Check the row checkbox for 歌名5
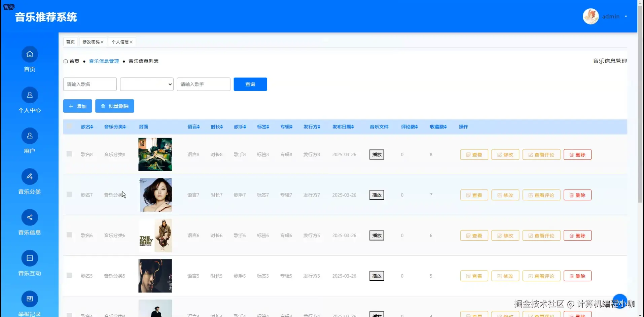 tap(69, 275)
